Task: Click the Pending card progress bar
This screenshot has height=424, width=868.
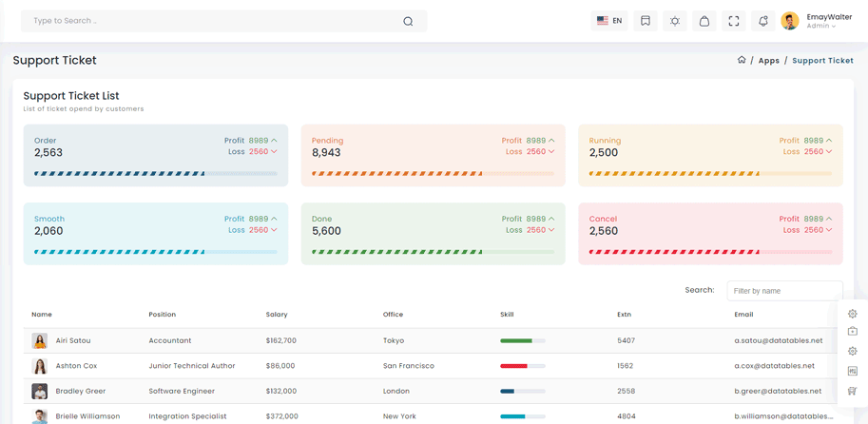Action: pos(433,174)
